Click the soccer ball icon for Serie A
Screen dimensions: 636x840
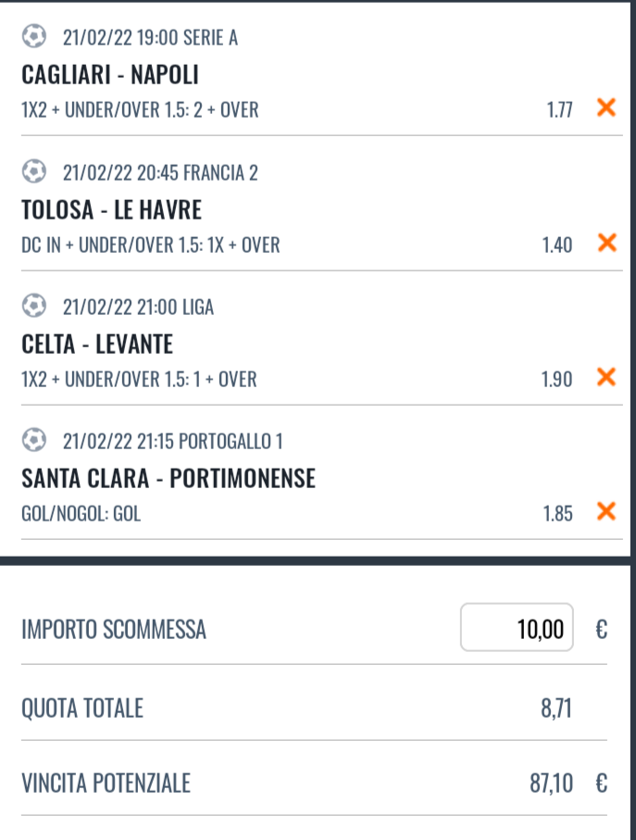coord(33,36)
